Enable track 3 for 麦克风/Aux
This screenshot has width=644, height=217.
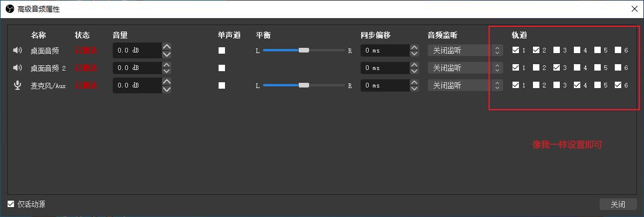point(556,85)
